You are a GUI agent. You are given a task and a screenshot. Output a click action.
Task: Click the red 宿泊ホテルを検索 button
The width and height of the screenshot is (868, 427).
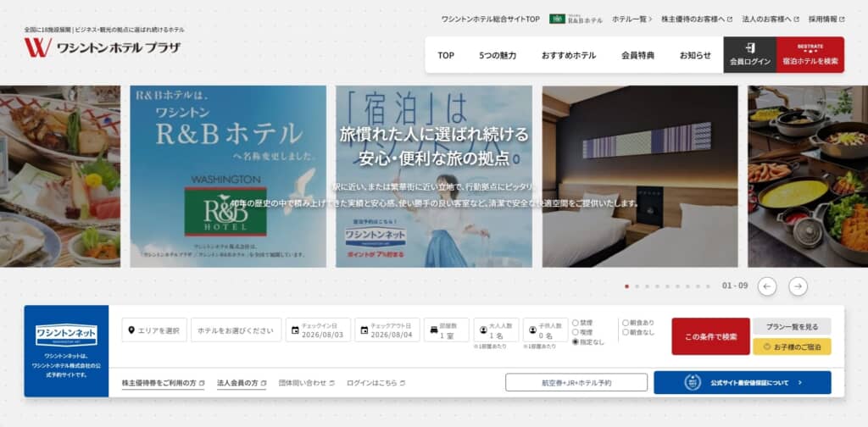[810, 55]
